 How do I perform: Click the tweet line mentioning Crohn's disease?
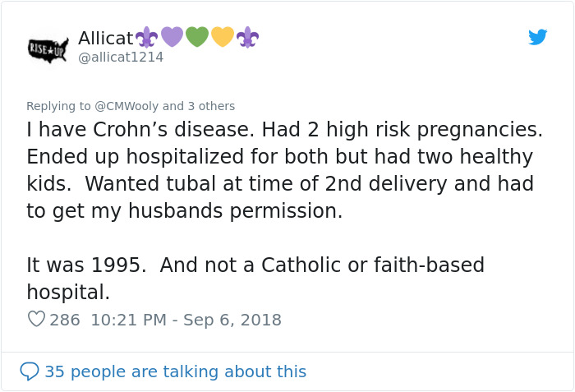284,130
